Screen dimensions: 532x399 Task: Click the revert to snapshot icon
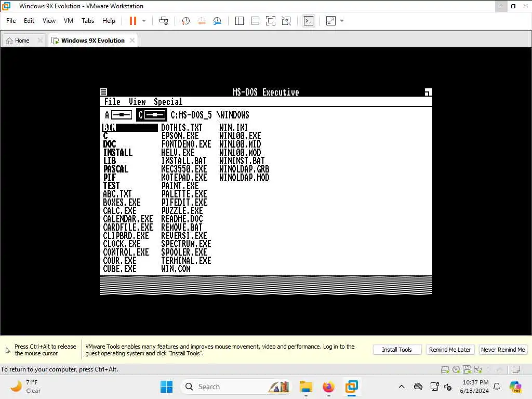202,21
